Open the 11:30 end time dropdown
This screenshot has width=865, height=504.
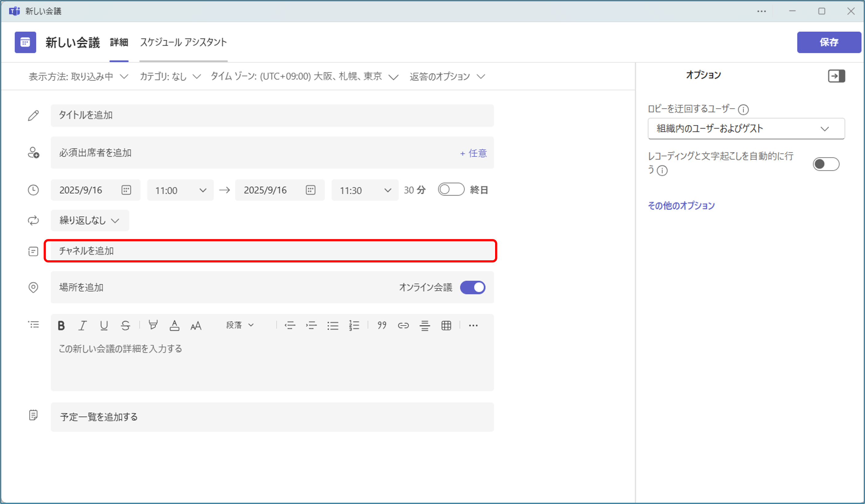coord(364,190)
